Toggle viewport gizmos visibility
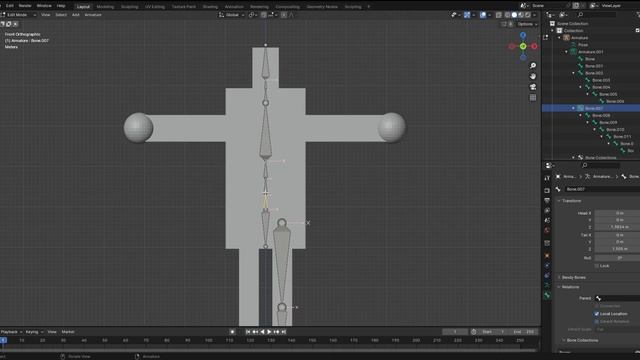The height and width of the screenshot is (360, 640). 467,15
